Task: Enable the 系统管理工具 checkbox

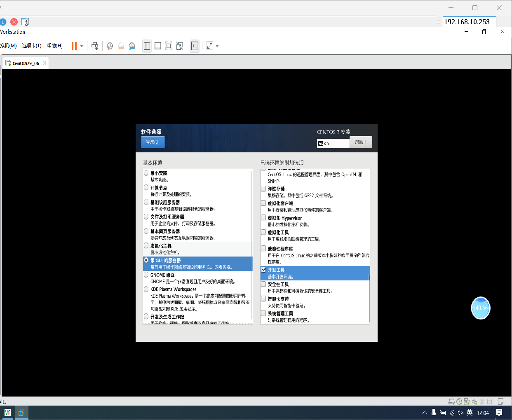Action: [x=263, y=313]
